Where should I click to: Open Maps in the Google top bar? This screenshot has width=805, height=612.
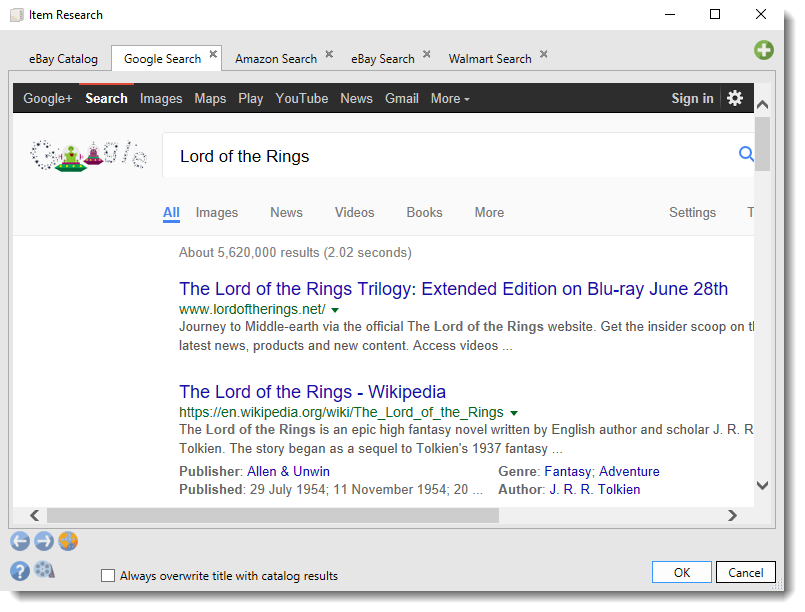point(210,99)
